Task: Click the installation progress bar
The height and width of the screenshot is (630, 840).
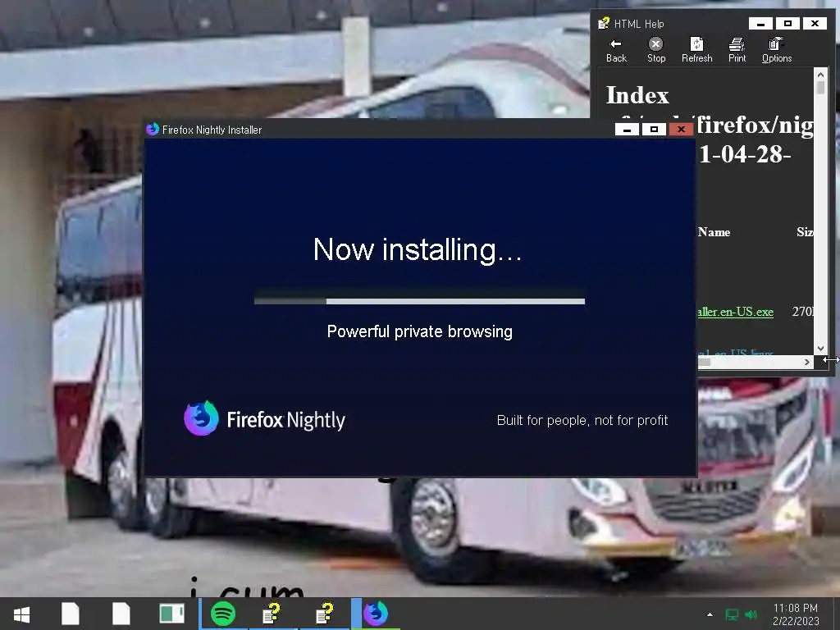Action: click(419, 301)
